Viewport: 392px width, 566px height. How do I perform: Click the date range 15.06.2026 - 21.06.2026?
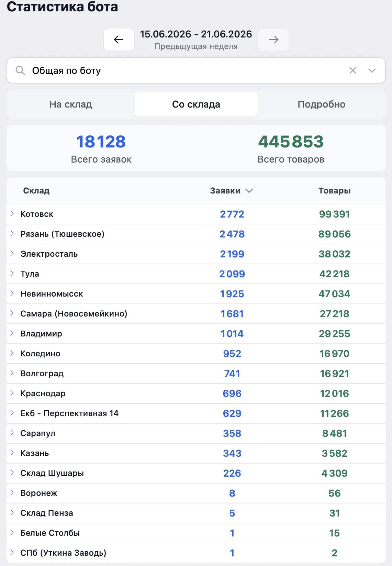click(196, 34)
